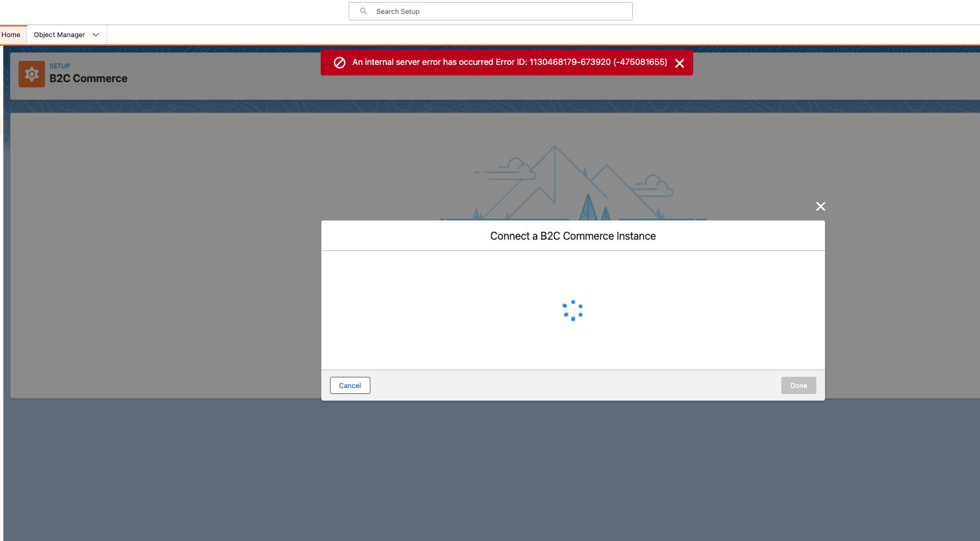Expand the Object Manager dropdown chevron
Screen dimensions: 980x541
click(x=95, y=34)
